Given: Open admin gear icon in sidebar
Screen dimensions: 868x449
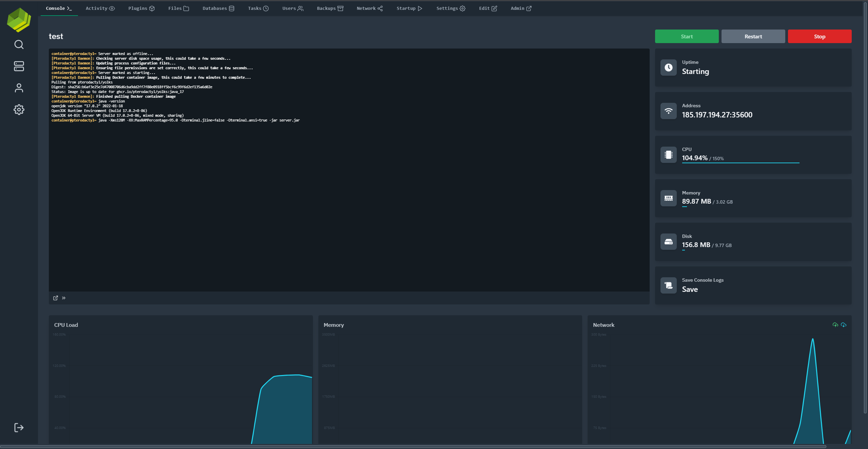Looking at the screenshot, I should pyautogui.click(x=19, y=110).
